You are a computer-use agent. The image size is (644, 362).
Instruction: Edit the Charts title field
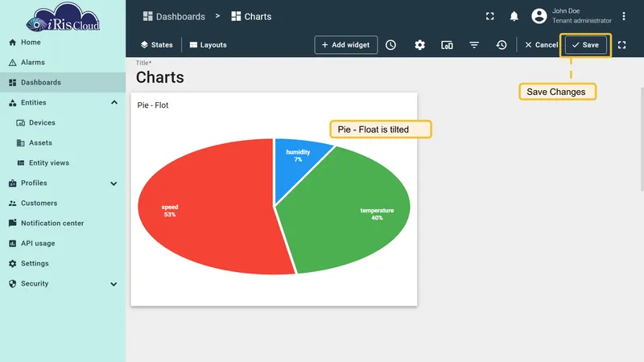point(159,77)
